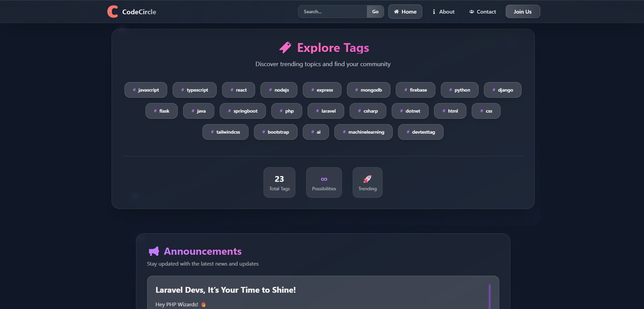Select the ai tag
The height and width of the screenshot is (309, 644).
[x=316, y=132]
